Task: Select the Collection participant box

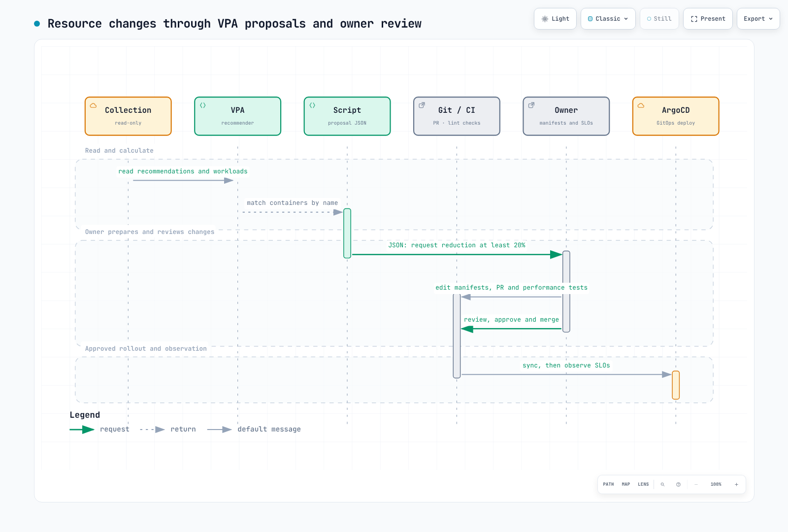Action: [x=128, y=116]
